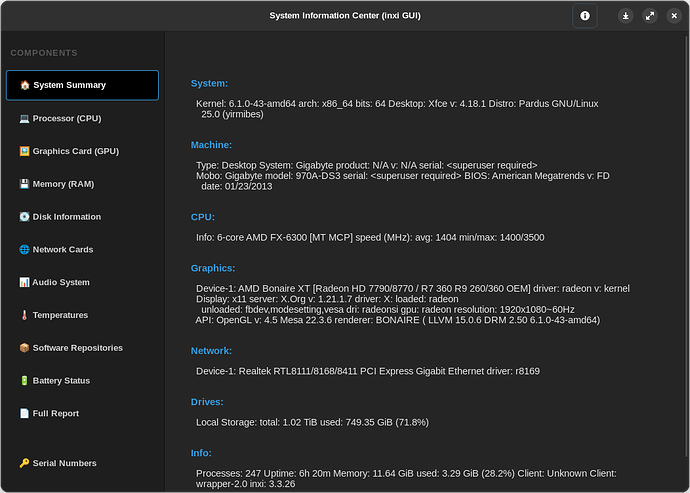Minimize the System Information Center window

tap(626, 16)
